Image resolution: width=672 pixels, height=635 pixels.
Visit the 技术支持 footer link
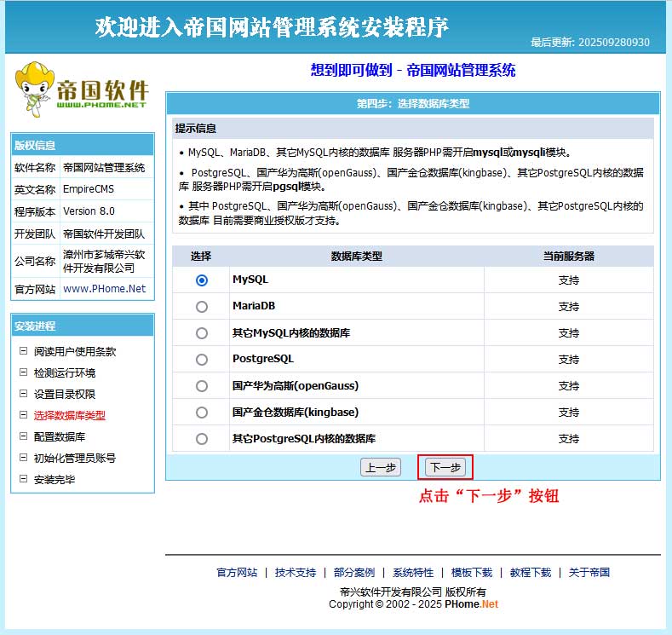[296, 573]
